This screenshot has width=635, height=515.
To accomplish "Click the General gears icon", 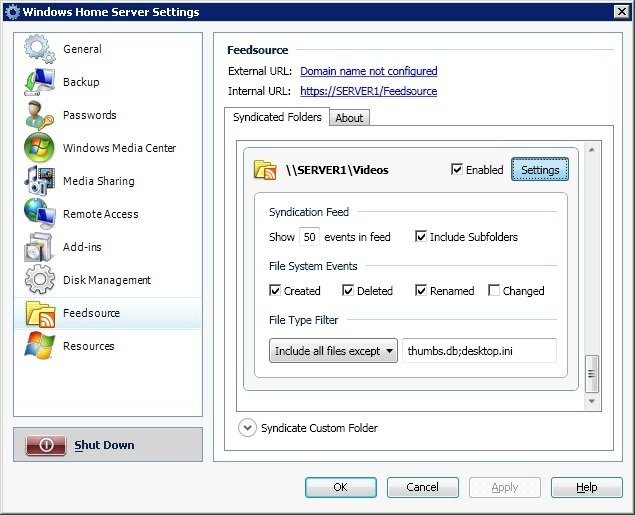I will pos(39,49).
